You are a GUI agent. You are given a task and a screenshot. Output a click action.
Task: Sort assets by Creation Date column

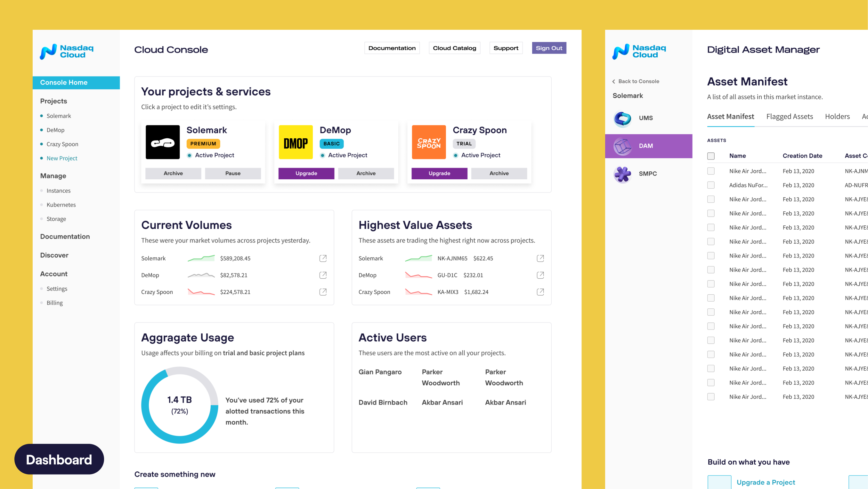(802, 156)
